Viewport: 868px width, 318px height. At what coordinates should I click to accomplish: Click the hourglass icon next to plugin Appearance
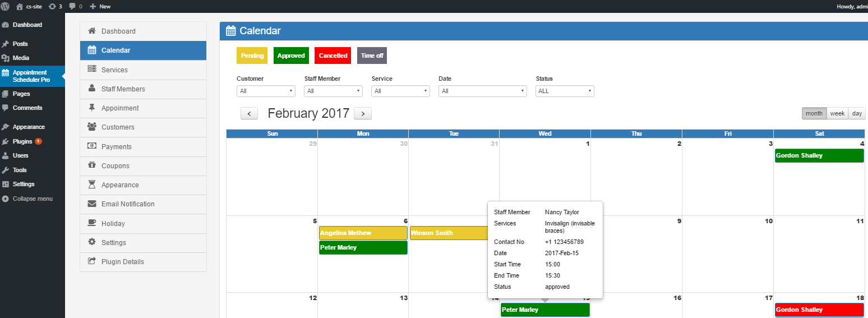[x=92, y=185]
